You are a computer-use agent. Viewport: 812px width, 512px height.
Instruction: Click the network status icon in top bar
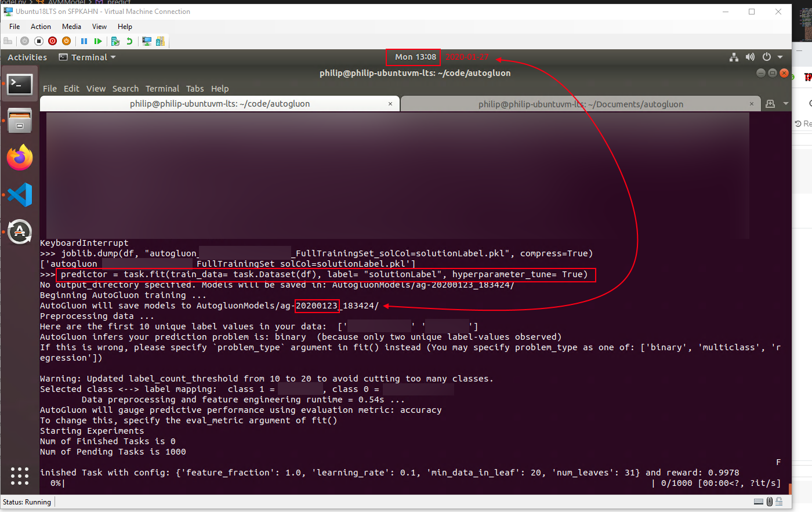pos(734,57)
